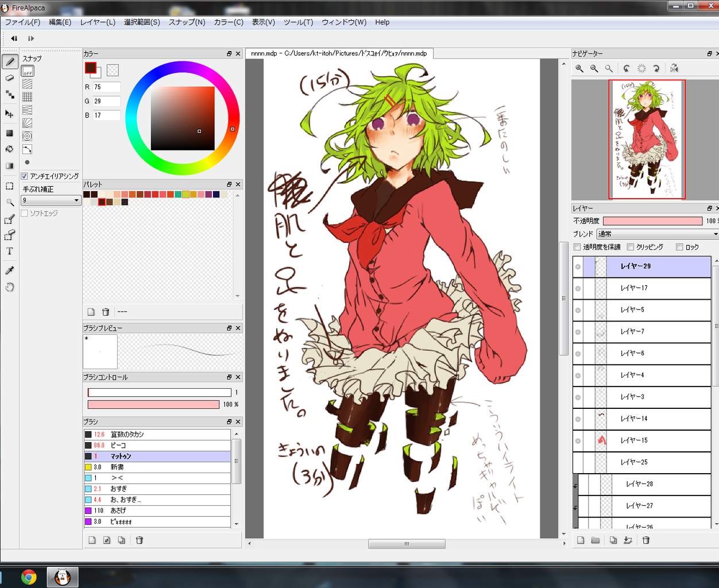Flip the view horizontally in Navigator
This screenshot has height=588, width=719.
[674, 68]
